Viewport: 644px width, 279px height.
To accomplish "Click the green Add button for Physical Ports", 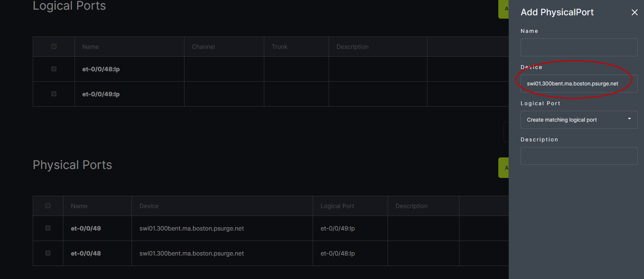I will (x=504, y=168).
